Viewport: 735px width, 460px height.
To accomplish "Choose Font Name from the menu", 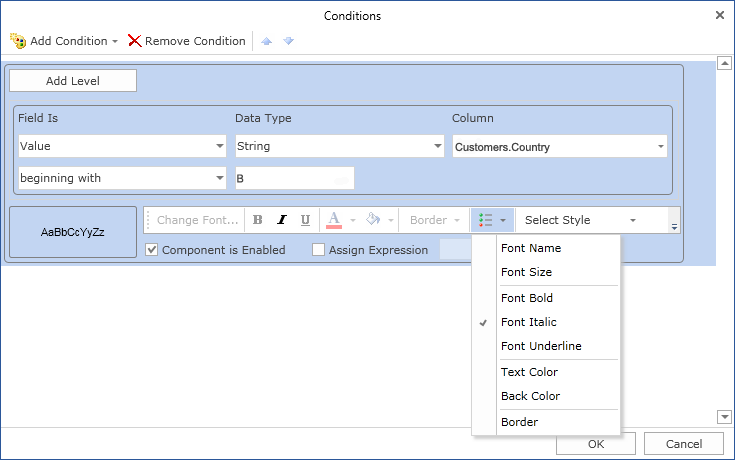I will pos(531,248).
